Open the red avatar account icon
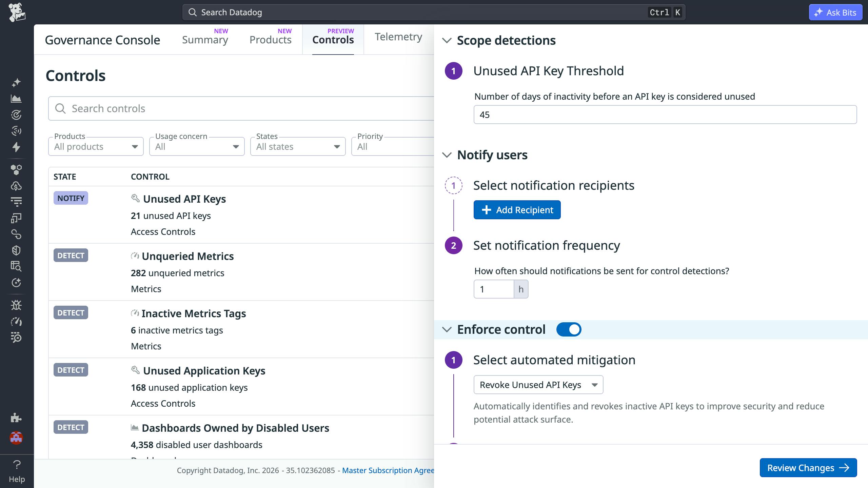Image resolution: width=868 pixels, height=488 pixels. coord(16,438)
